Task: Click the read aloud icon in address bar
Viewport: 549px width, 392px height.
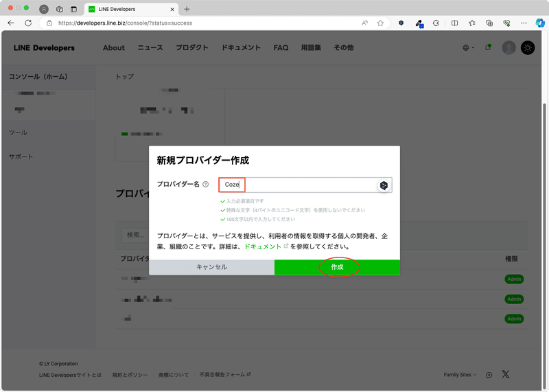Action: pos(364,23)
